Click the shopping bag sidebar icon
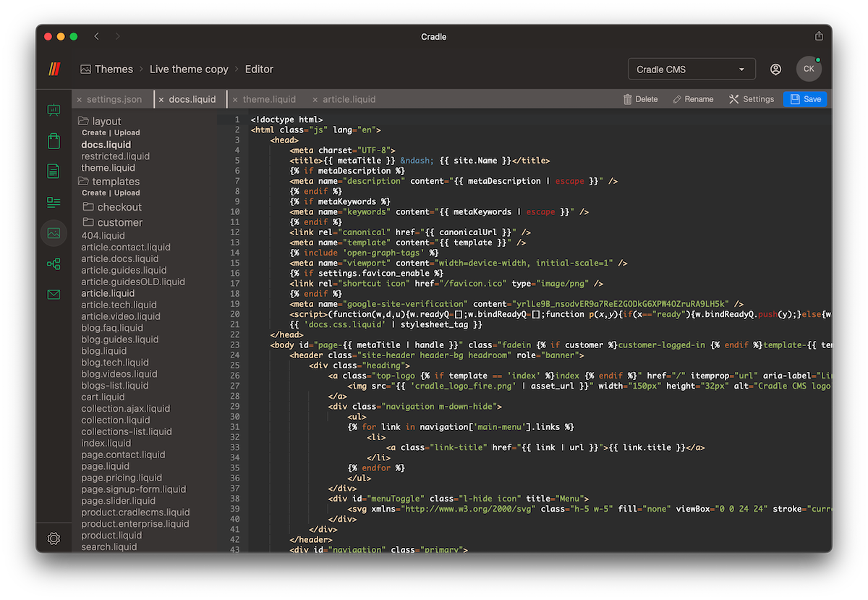 54,141
